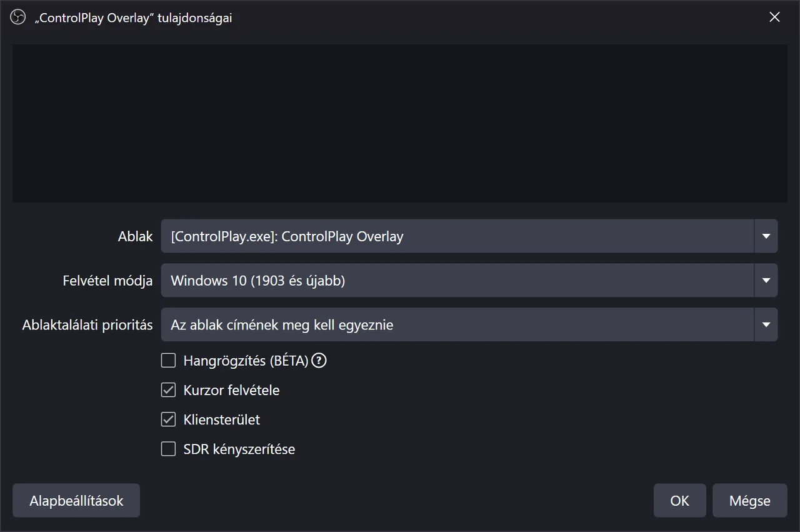
Task: Click the dark source preview area
Action: point(400,123)
